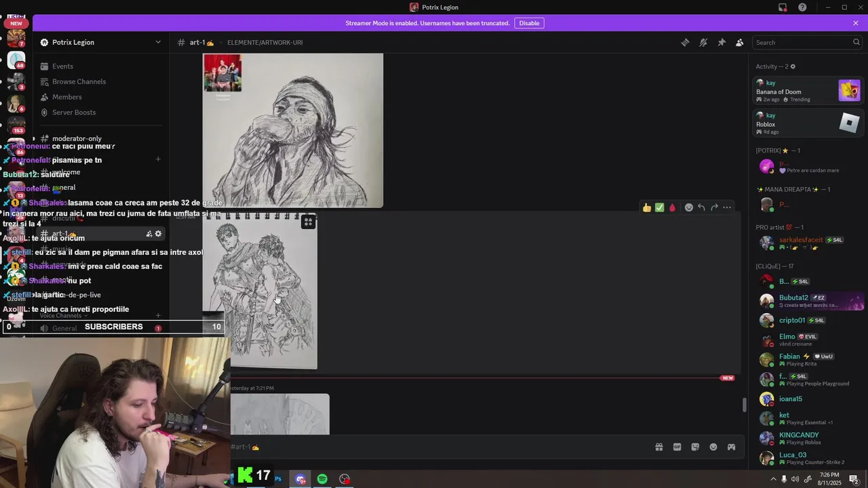Open the Threads panel icon
Screen dimensions: 868x488
[x=685, y=42]
